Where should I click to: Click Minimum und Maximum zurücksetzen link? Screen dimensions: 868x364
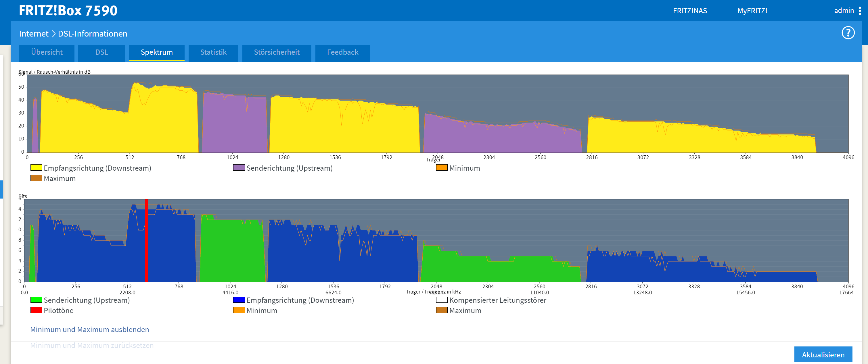(92, 345)
